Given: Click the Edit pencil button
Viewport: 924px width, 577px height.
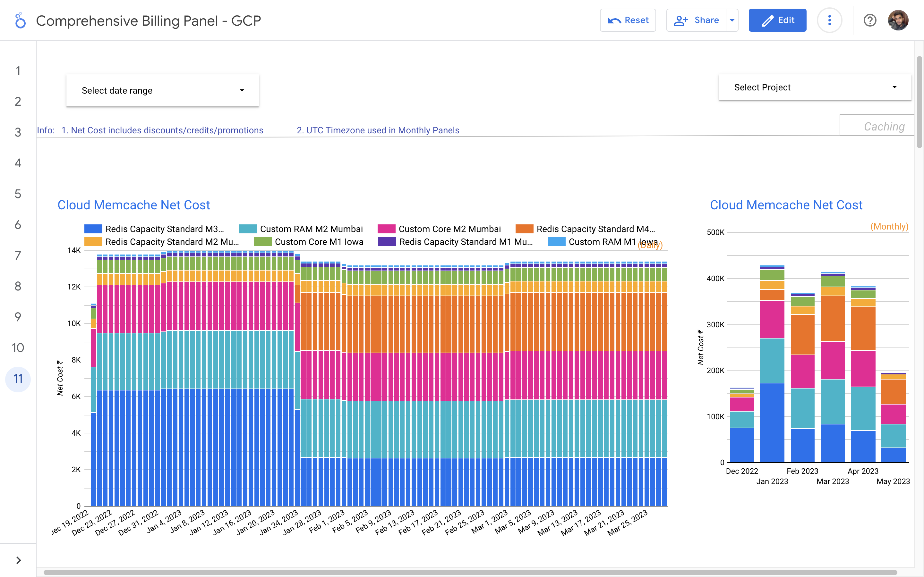Looking at the screenshot, I should tap(777, 20).
